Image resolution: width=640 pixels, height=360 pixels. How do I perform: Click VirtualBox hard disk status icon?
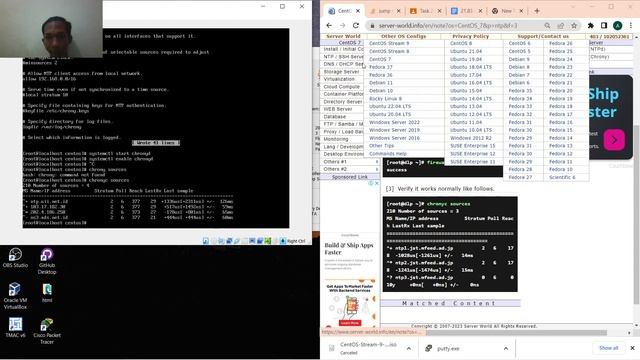click(x=206, y=241)
